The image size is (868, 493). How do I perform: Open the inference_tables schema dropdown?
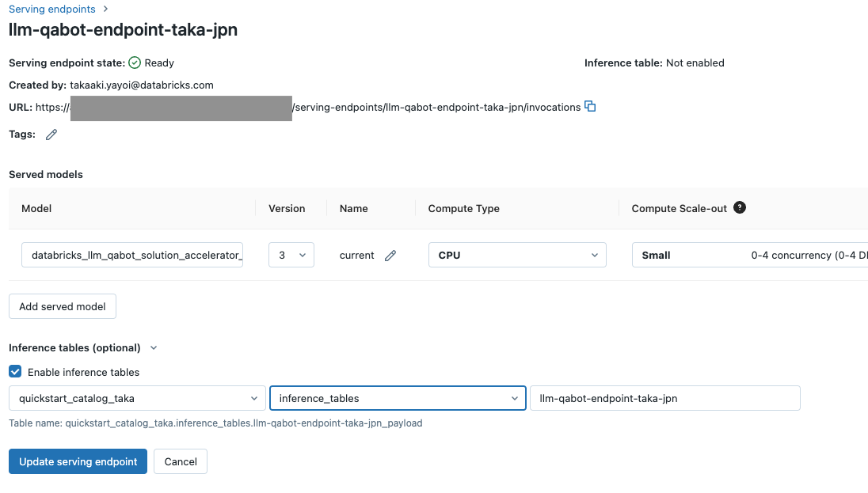tap(398, 398)
